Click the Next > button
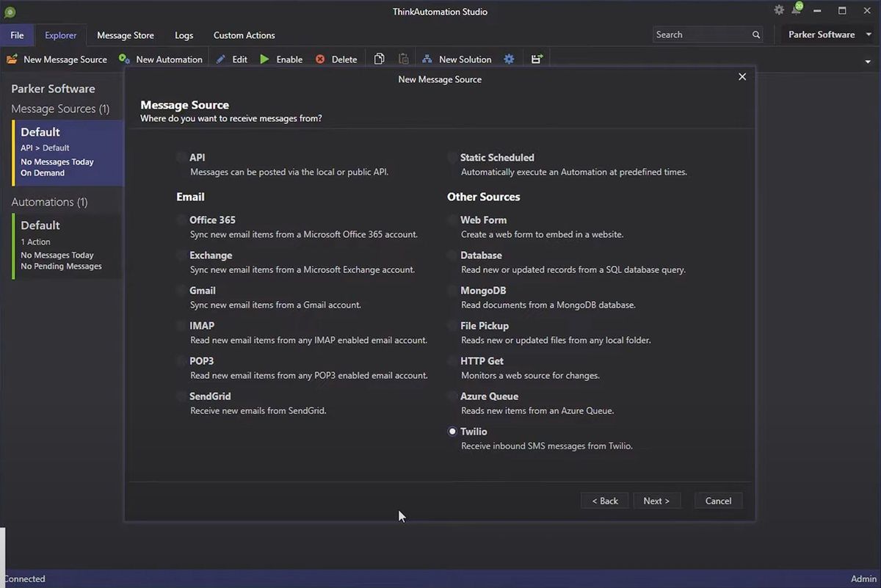 point(656,501)
